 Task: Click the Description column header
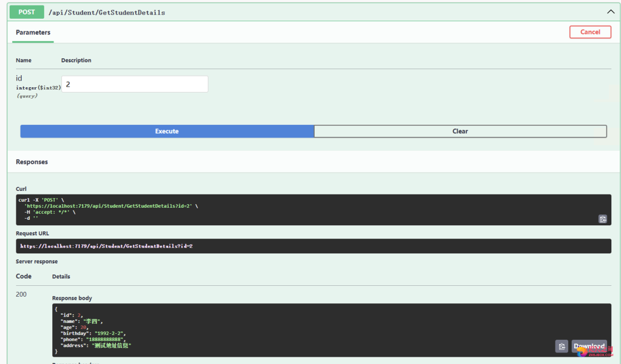tap(76, 61)
